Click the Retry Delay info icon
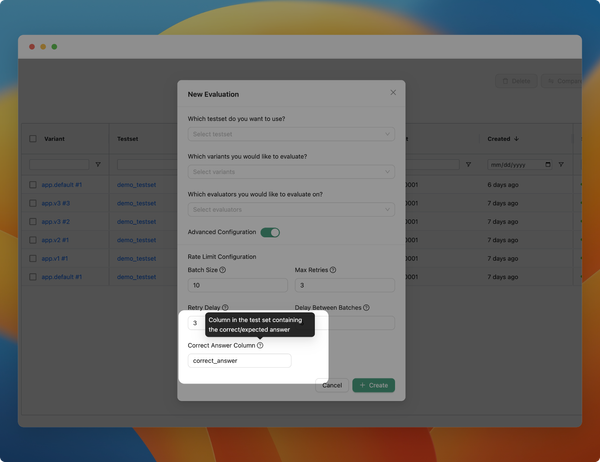The image size is (600, 462). click(225, 308)
